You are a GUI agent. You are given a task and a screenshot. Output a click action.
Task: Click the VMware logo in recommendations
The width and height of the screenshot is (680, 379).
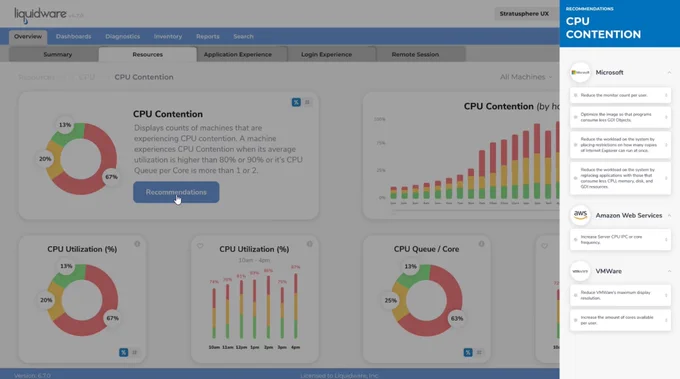tap(580, 271)
